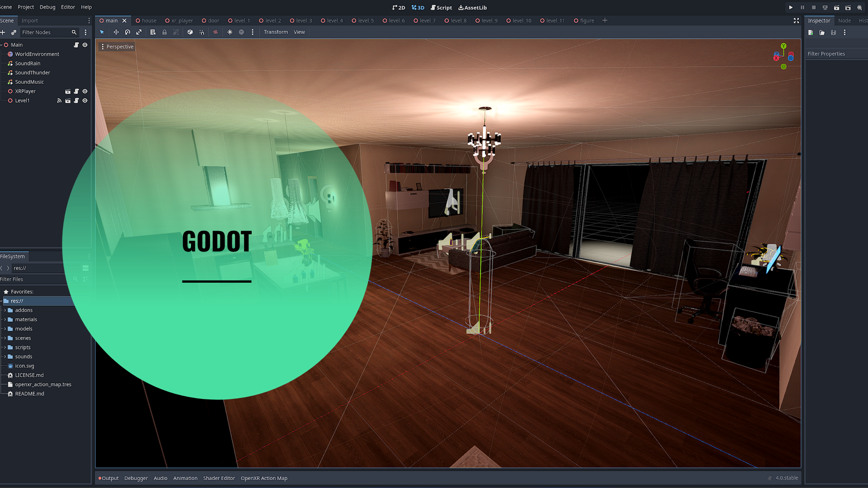
Task: Switch to the Import dock tab
Action: (30, 21)
